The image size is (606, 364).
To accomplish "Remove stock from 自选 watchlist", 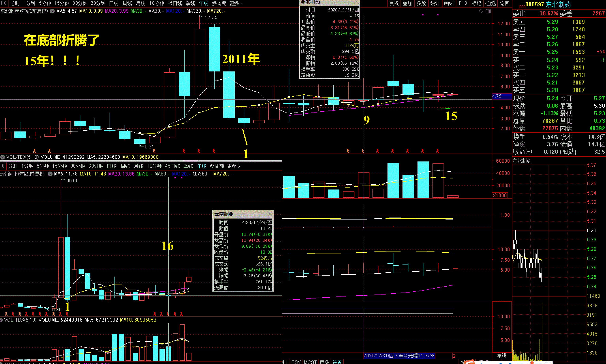I will pyautogui.click(x=490, y=3).
